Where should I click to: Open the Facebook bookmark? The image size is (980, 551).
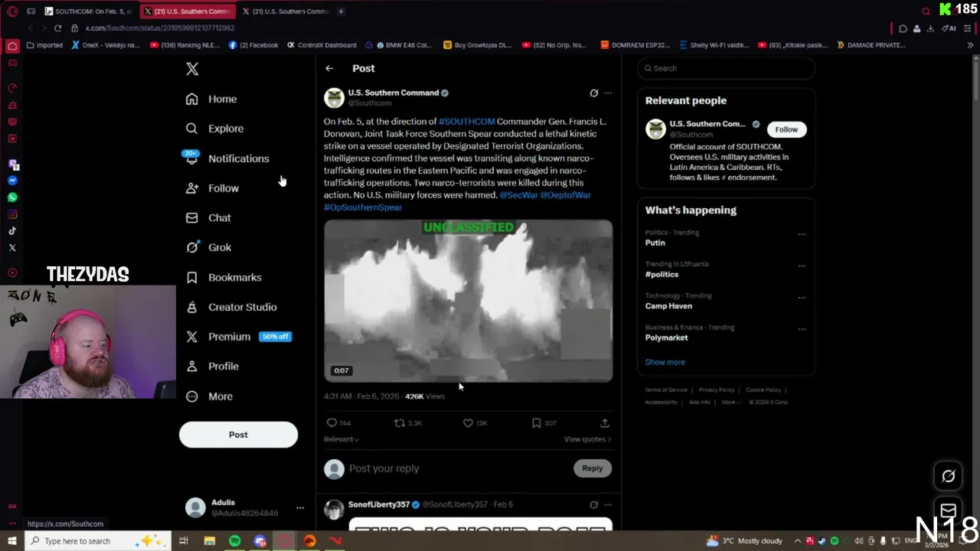[253, 45]
